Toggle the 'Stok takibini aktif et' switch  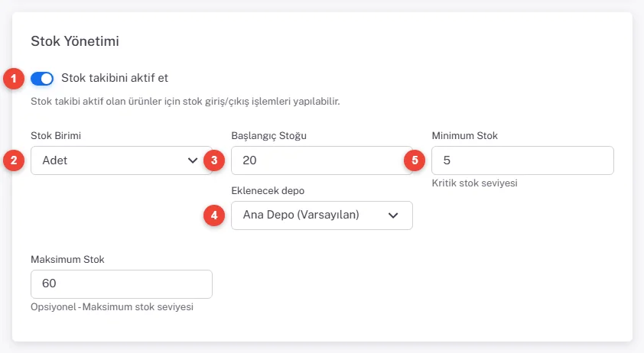(x=42, y=79)
